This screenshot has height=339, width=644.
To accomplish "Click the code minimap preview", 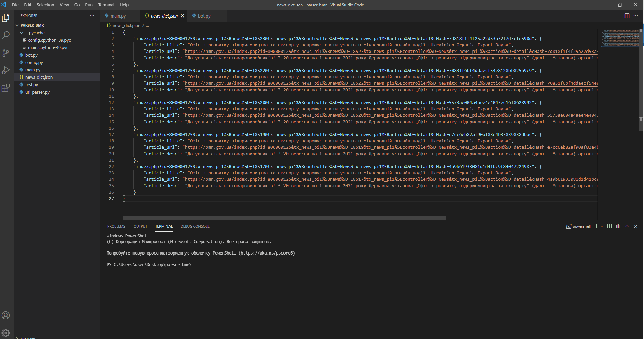I will click(621, 38).
